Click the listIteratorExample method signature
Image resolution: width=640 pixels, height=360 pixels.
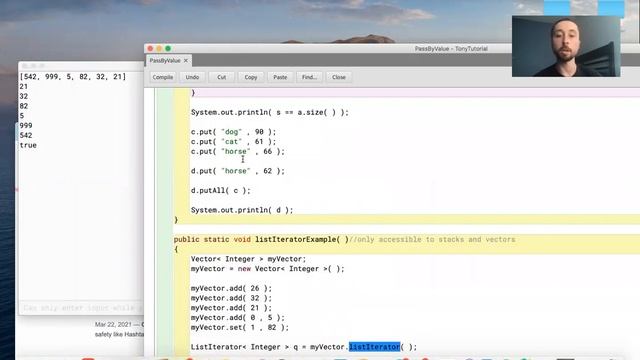261,240
